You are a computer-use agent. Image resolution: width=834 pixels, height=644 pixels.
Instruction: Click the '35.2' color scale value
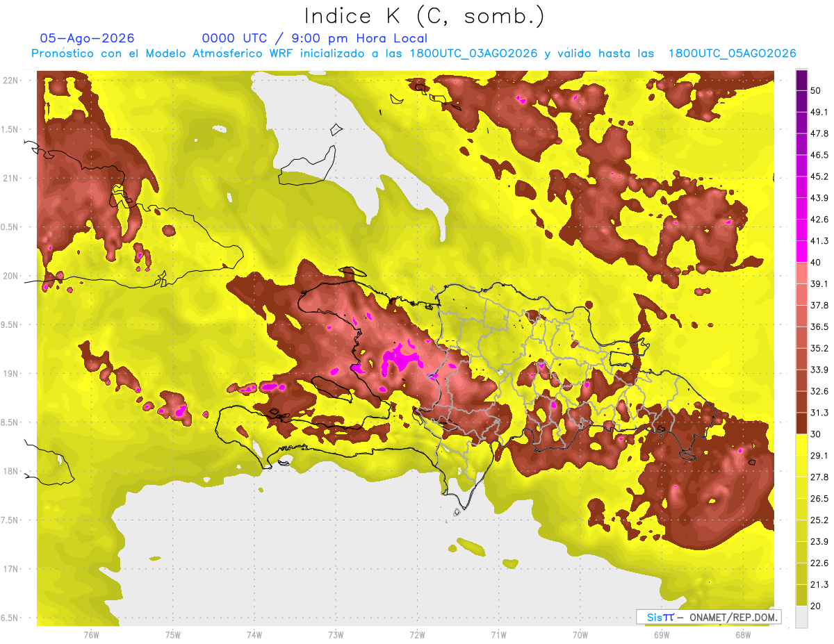(x=819, y=348)
